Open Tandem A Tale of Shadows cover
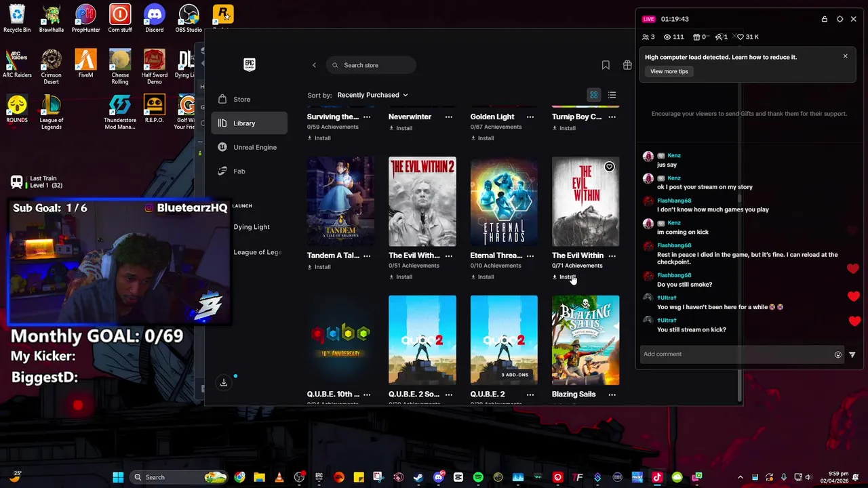Viewport: 868px width, 488px height. (x=340, y=201)
